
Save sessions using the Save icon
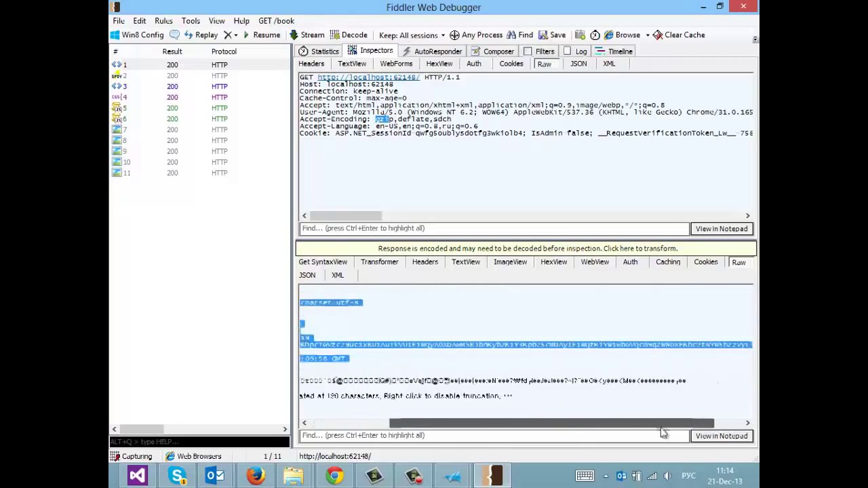click(x=552, y=35)
